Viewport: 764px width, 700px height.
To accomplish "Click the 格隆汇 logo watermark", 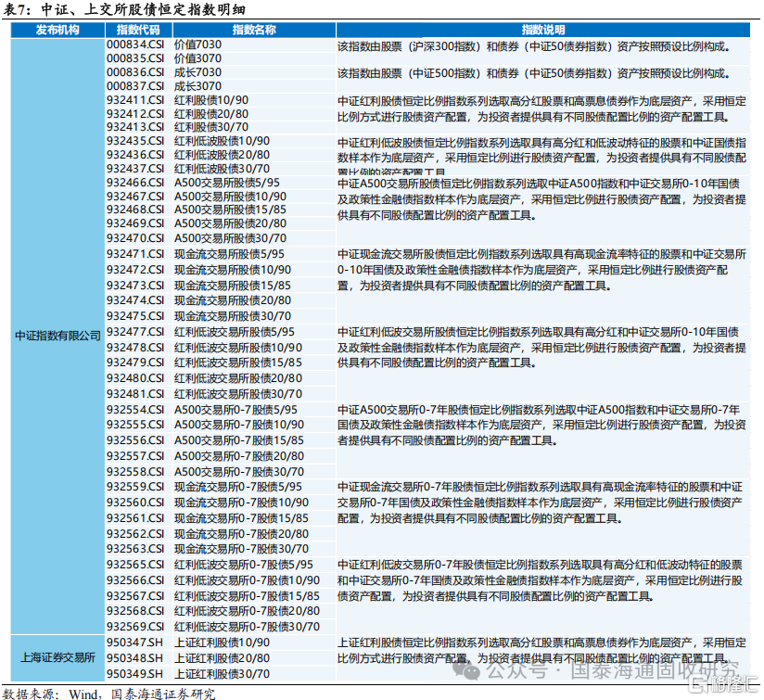I will pyautogui.click(x=724, y=683).
